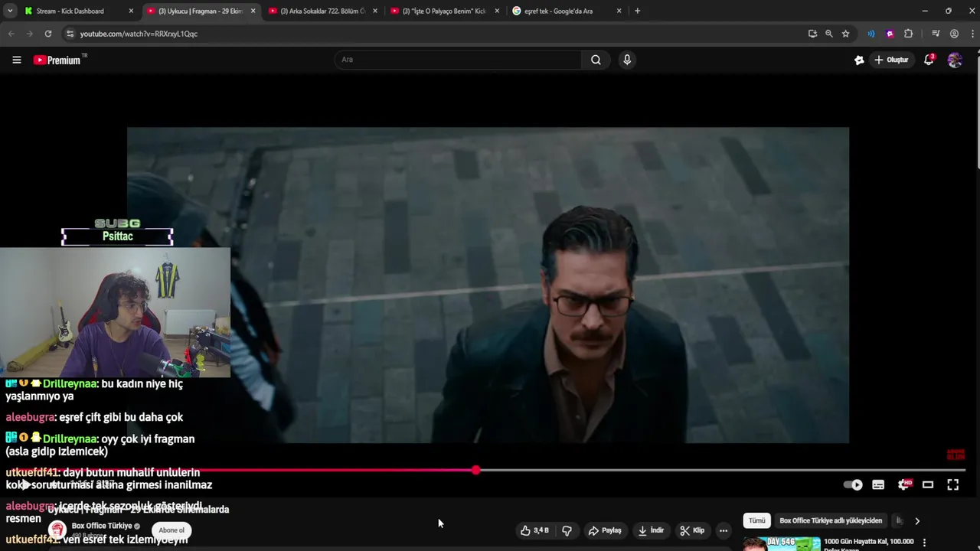Image resolution: width=980 pixels, height=551 pixels.
Task: Switch to theater mode in player
Action: 928,484
